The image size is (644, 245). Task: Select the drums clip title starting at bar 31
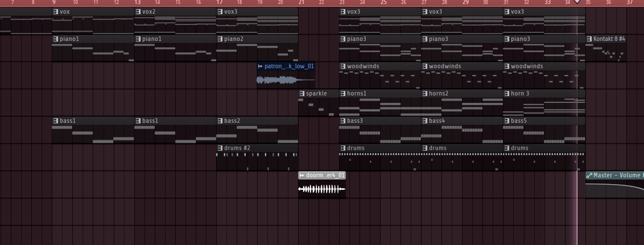[x=519, y=148]
